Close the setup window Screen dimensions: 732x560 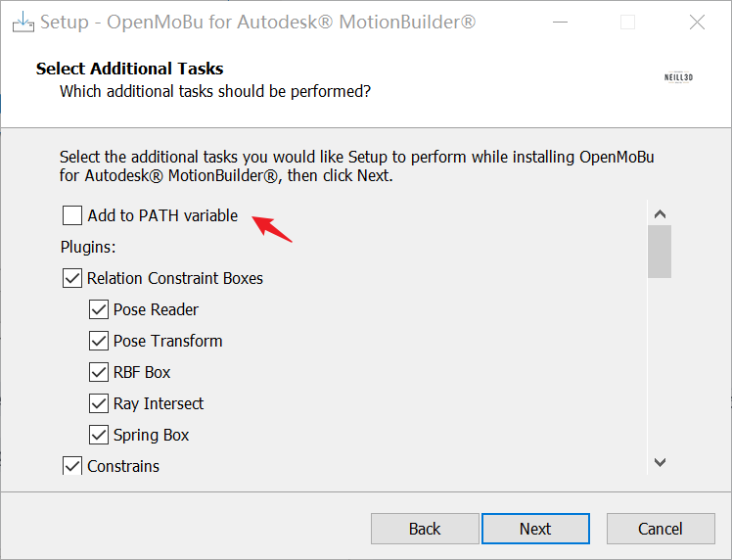pyautogui.click(x=697, y=23)
